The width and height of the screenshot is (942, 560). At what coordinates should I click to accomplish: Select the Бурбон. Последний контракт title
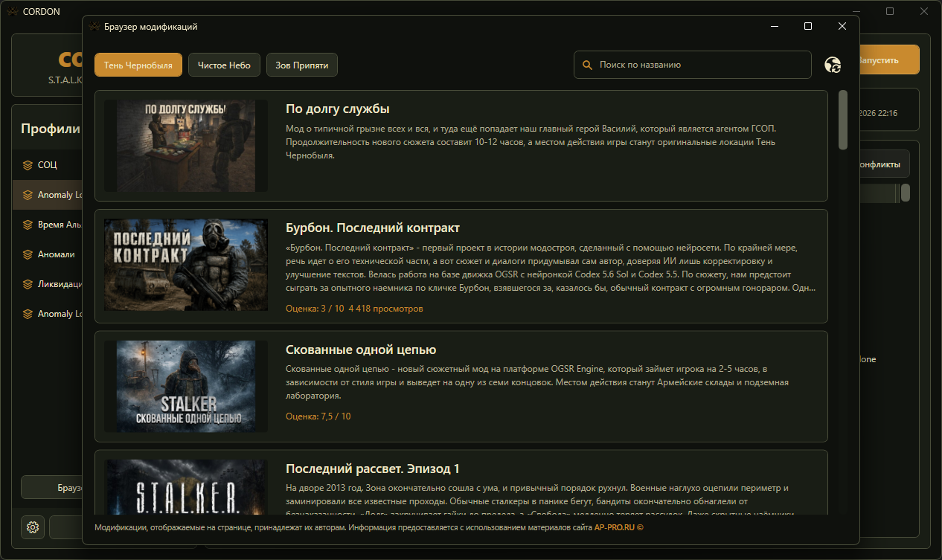point(373,228)
